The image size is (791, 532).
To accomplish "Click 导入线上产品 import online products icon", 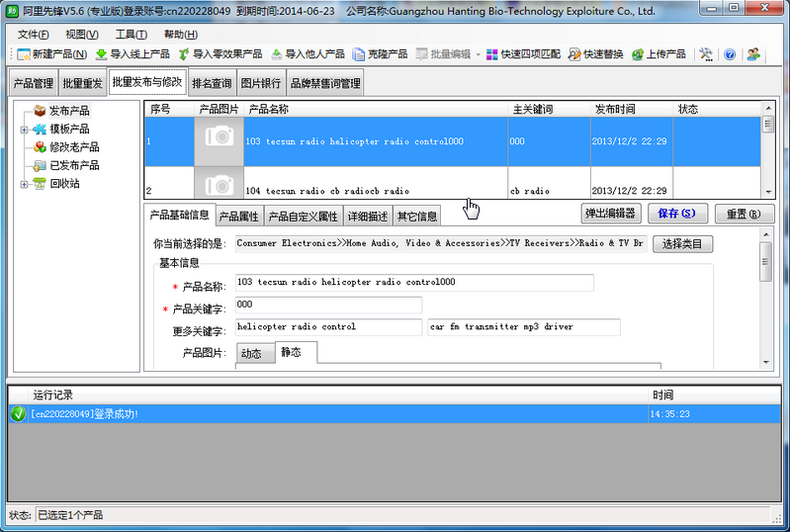I will pyautogui.click(x=101, y=54).
